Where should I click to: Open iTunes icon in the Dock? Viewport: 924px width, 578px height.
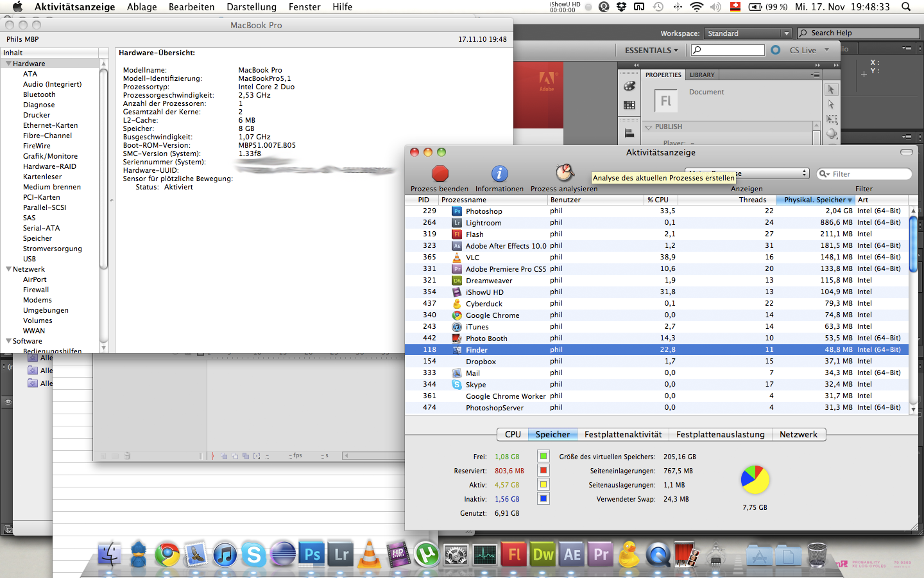pyautogui.click(x=225, y=554)
